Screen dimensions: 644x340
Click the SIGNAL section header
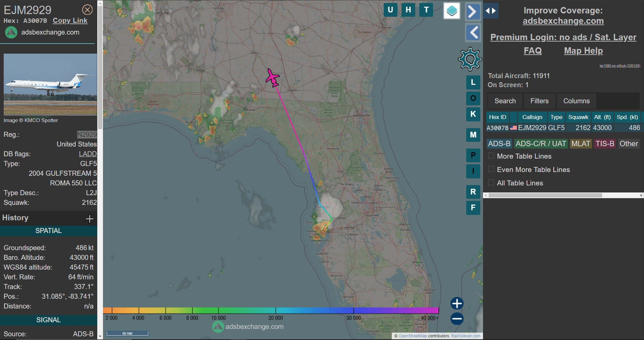(49, 320)
